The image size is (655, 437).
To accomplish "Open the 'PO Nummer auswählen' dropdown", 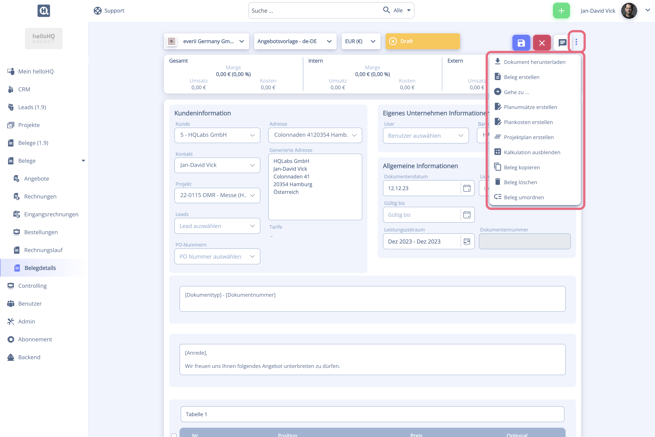I will pos(217,257).
